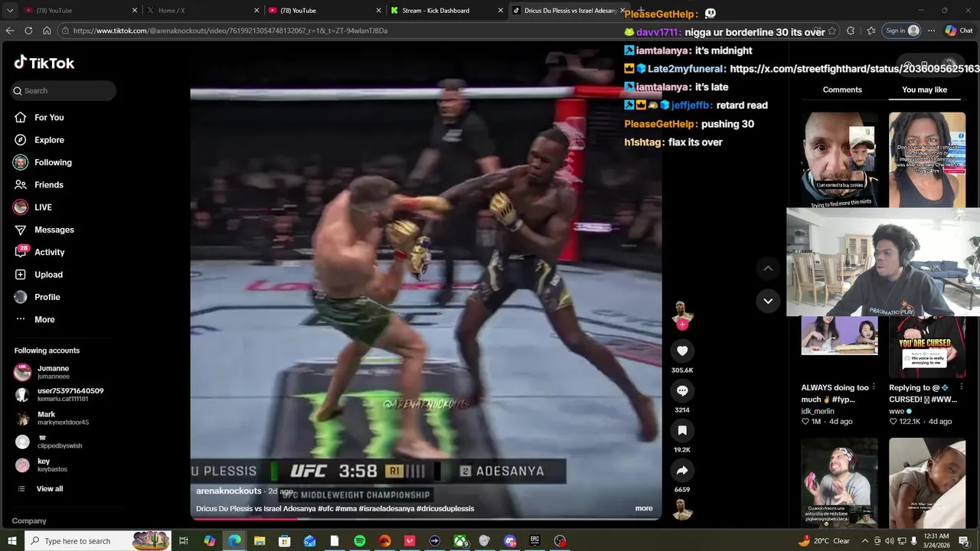This screenshot has height=551, width=980.
Task: Click the wwe username
Action: pos(897,411)
